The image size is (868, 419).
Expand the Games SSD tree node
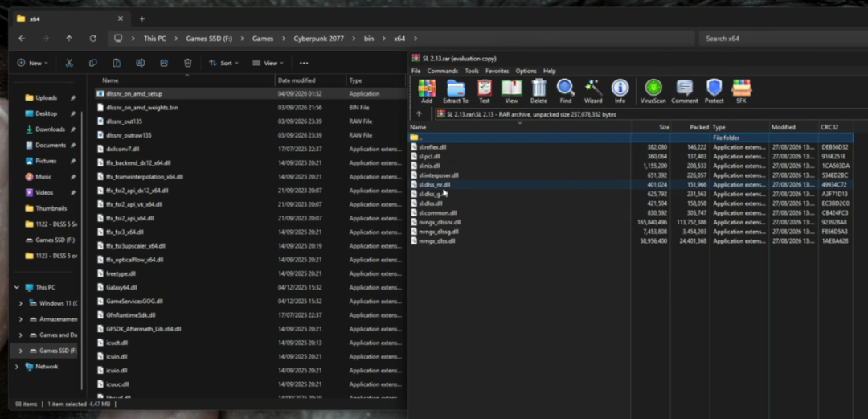[20, 351]
